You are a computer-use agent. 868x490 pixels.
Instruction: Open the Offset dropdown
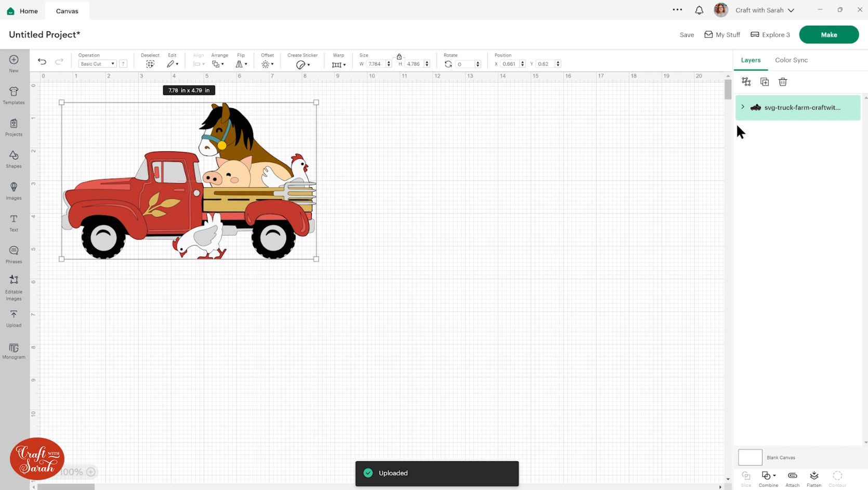click(x=268, y=64)
